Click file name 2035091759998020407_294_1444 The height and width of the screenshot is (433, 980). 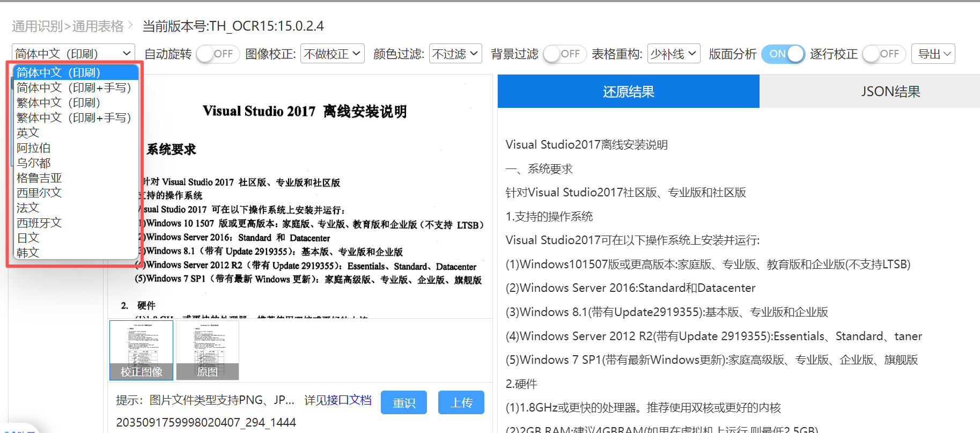pyautogui.click(x=206, y=422)
